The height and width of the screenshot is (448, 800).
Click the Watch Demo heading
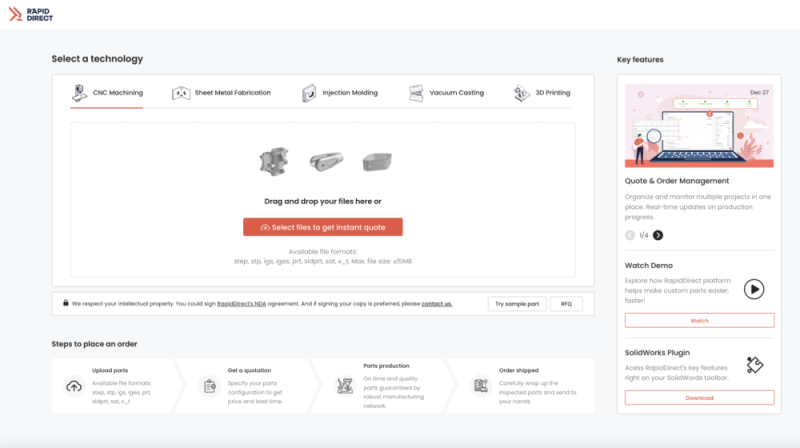point(648,265)
